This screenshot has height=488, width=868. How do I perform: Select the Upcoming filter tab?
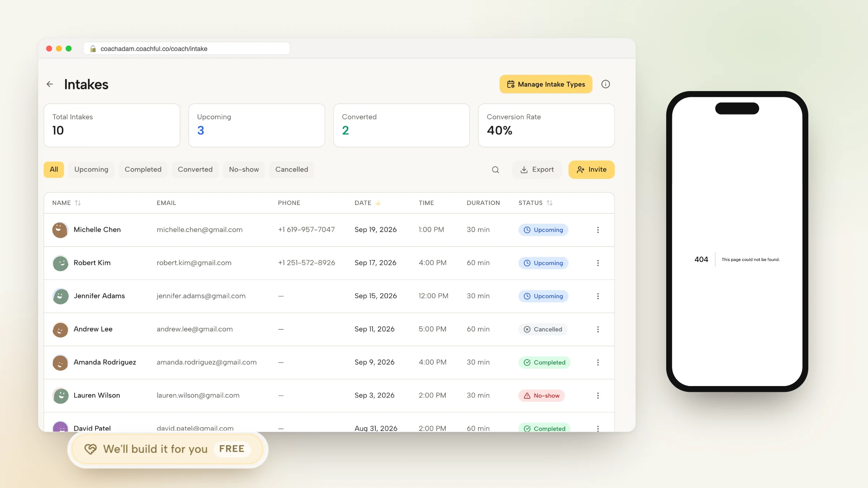pos(91,170)
